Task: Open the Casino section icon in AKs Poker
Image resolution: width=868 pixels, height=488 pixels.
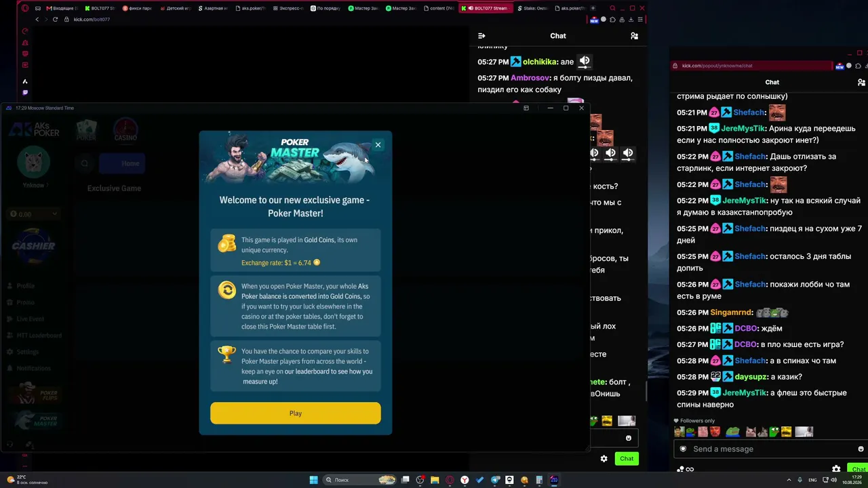Action: point(125,130)
